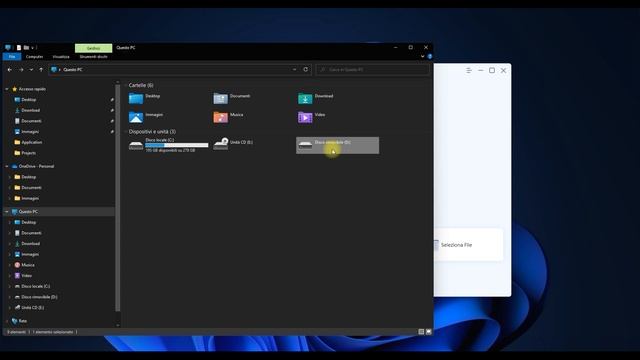Select Disco rimovibile (D:) in tree
The height and width of the screenshot is (360, 640).
tap(39, 297)
